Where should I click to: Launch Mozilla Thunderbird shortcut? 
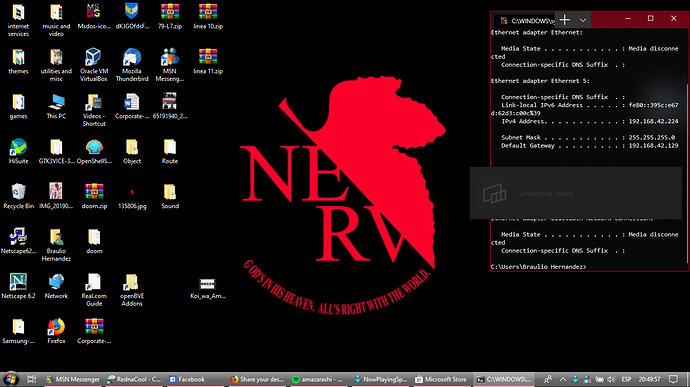132,65
